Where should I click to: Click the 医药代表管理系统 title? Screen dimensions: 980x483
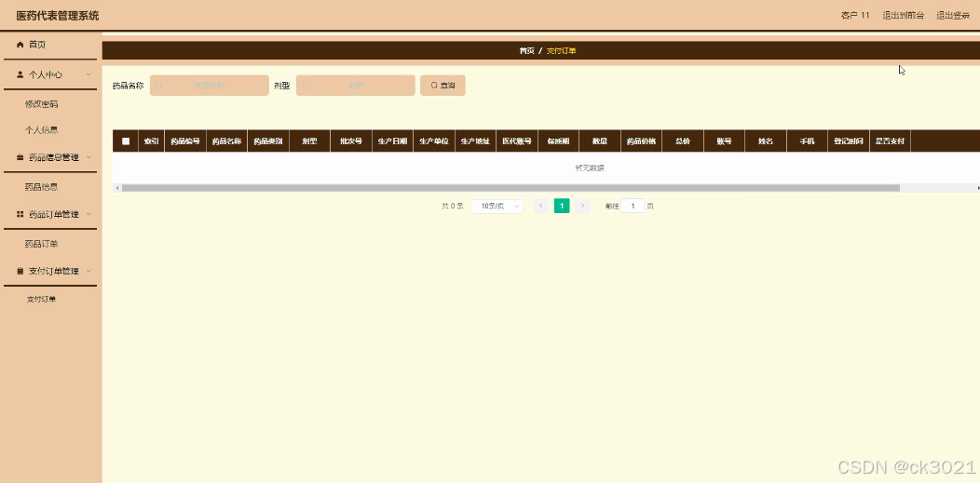(58, 16)
